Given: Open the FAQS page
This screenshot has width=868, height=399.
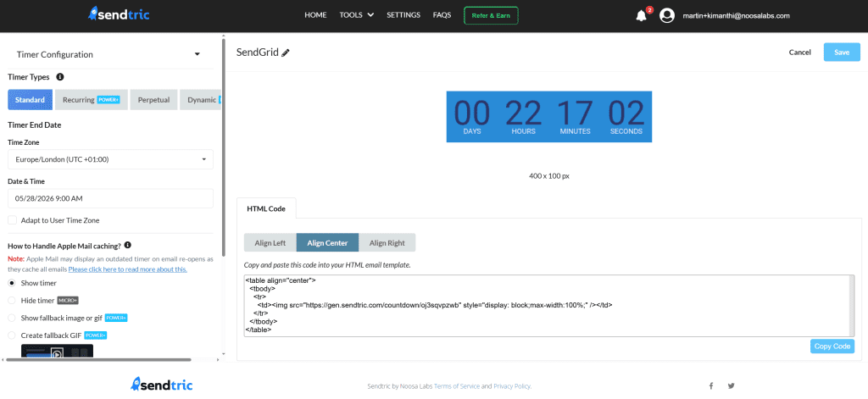Looking at the screenshot, I should pyautogui.click(x=442, y=15).
